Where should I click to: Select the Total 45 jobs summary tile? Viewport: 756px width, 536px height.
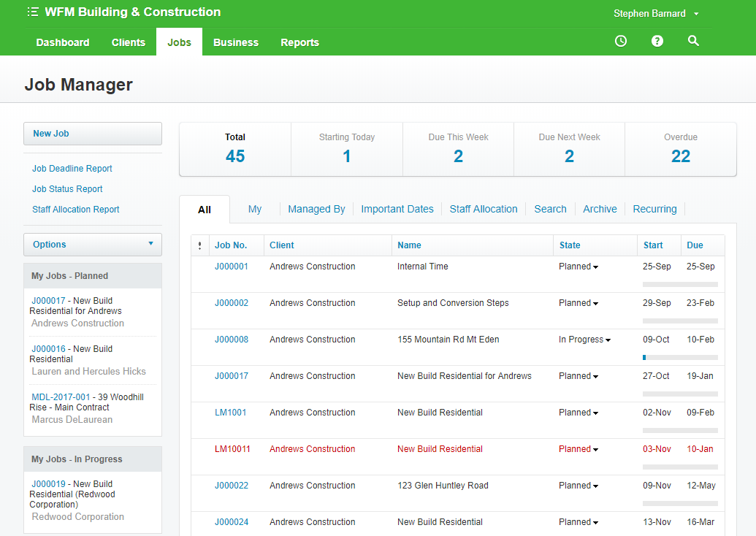(235, 150)
